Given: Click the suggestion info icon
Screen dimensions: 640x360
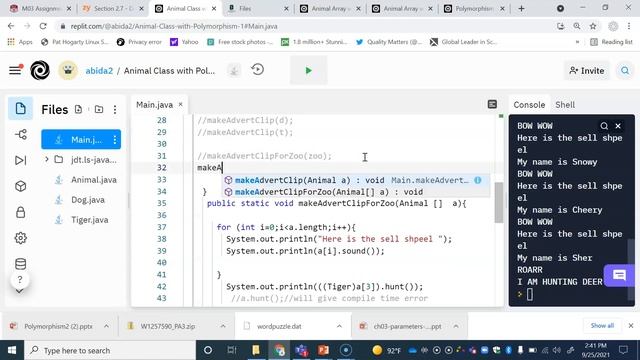Looking at the screenshot, I should (478, 180).
